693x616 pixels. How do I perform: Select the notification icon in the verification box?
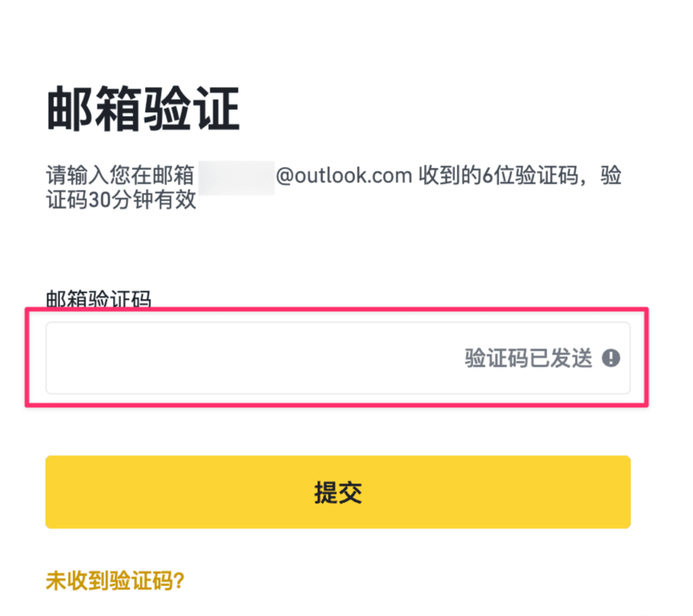coord(610,357)
